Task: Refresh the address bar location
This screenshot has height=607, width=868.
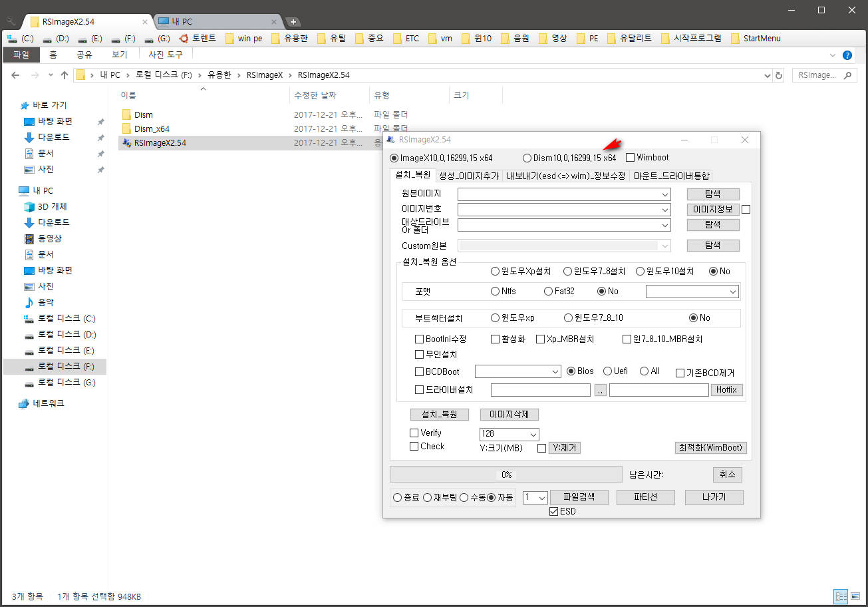Action: click(x=779, y=75)
